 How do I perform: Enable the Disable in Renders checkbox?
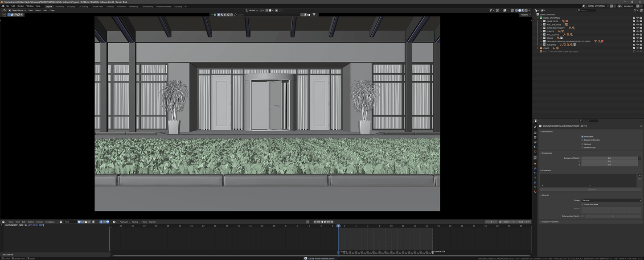[582, 140]
